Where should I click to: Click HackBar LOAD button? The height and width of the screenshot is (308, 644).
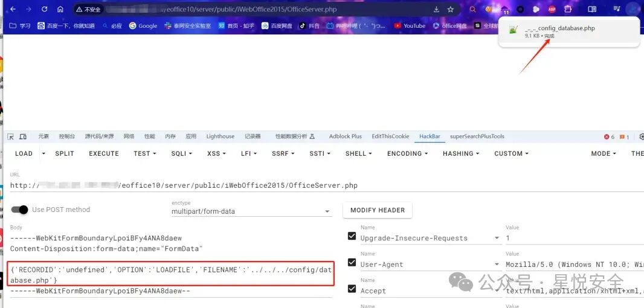point(24,153)
